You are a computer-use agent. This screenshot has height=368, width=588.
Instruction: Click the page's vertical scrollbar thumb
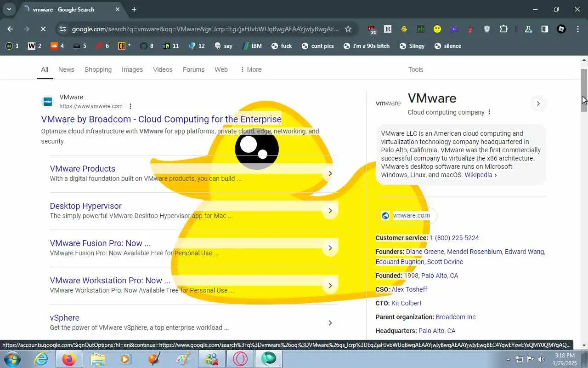584,90
